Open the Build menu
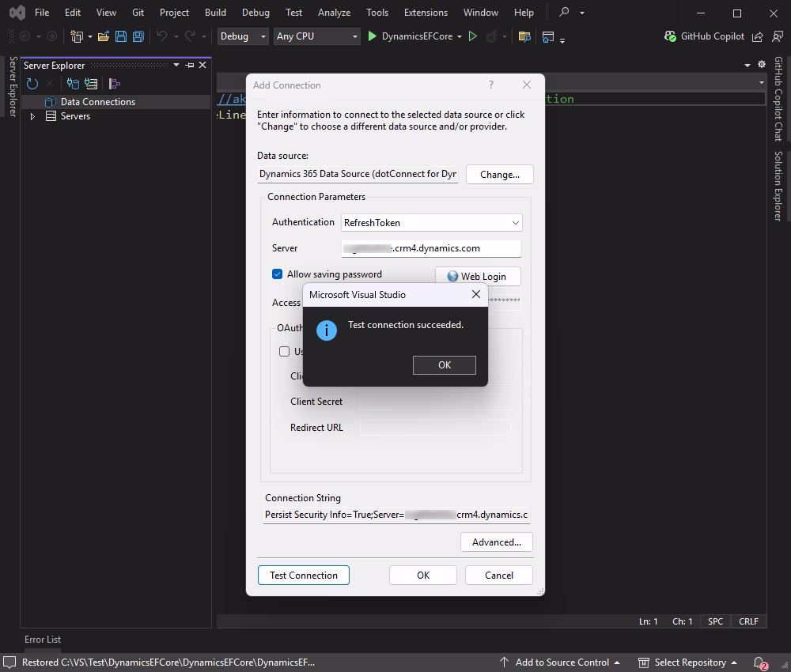This screenshot has height=672, width=791. (x=215, y=13)
